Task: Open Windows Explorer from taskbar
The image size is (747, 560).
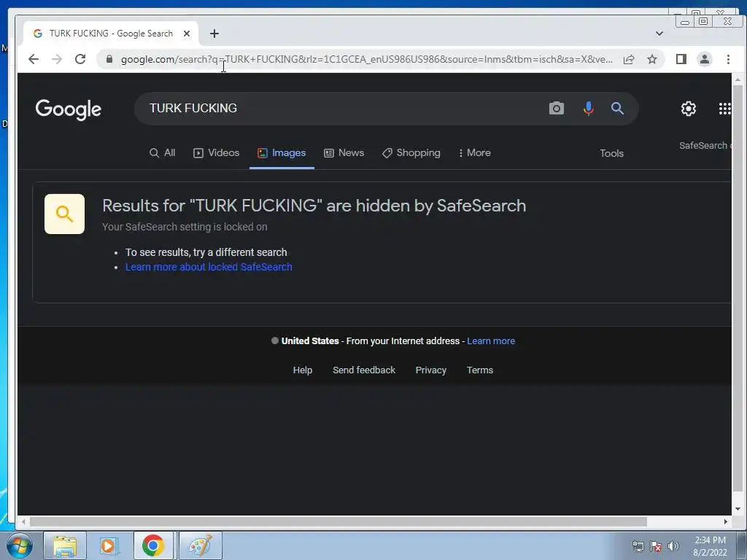Action: [65, 545]
